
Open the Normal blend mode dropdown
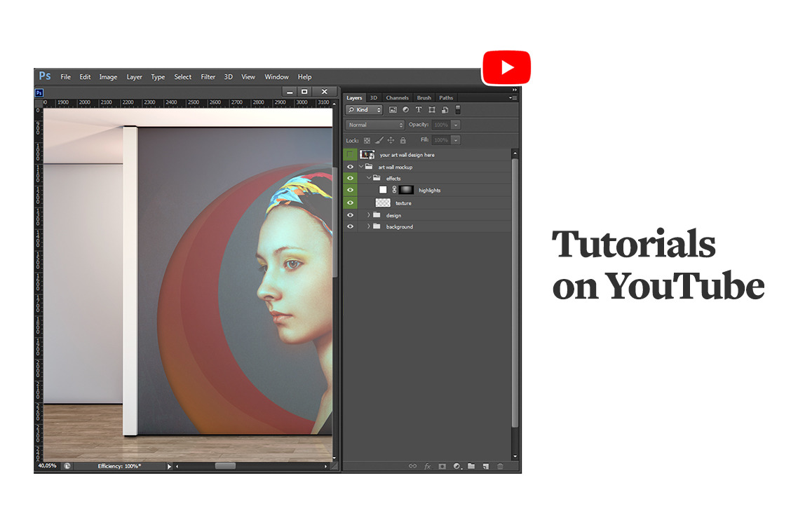tap(375, 125)
